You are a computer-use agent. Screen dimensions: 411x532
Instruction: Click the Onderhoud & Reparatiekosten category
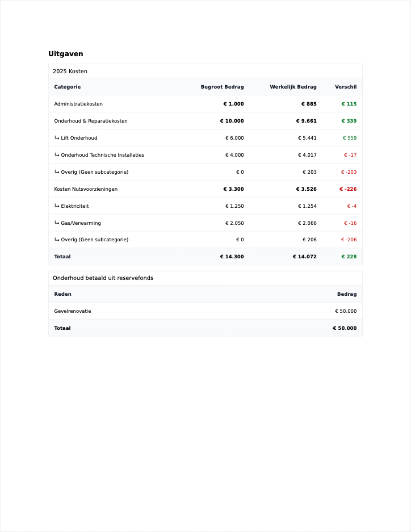click(91, 121)
